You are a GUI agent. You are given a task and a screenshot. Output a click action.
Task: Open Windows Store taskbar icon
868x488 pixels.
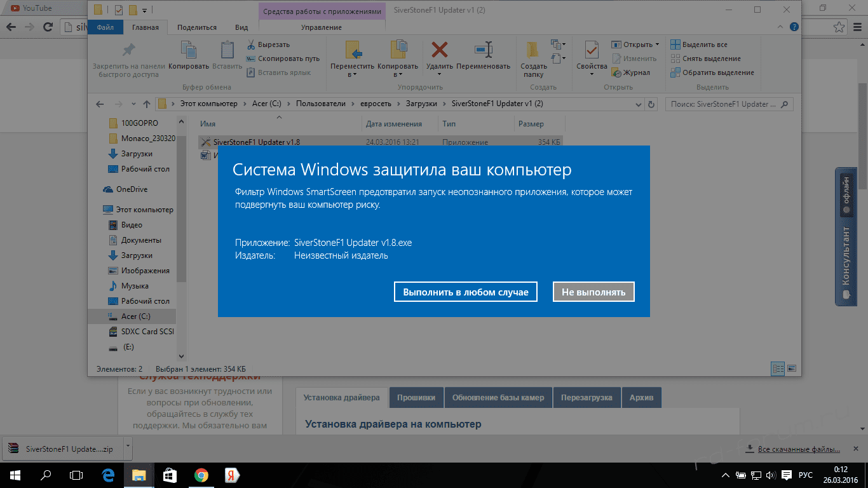pyautogui.click(x=170, y=475)
